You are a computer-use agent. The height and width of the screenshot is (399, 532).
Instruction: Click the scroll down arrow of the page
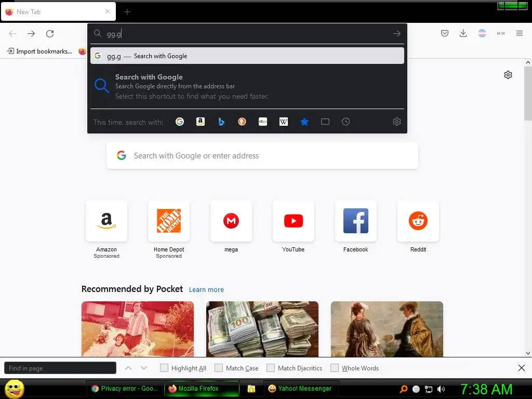coord(528,353)
